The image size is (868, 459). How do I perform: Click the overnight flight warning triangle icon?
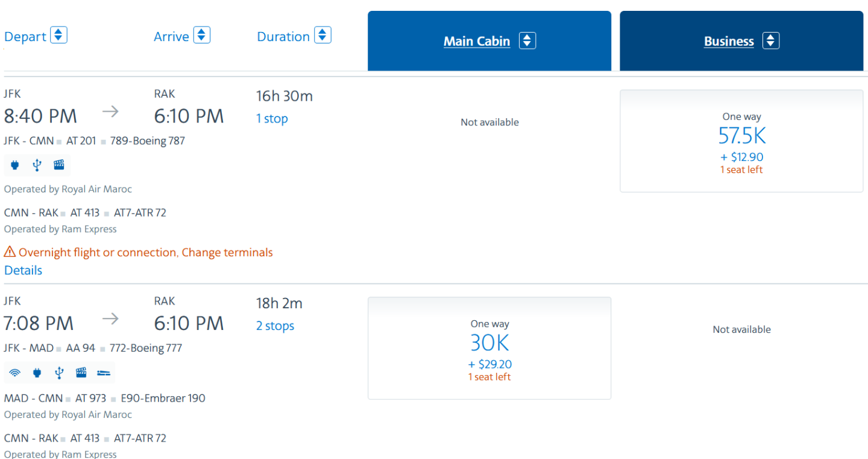(x=10, y=252)
